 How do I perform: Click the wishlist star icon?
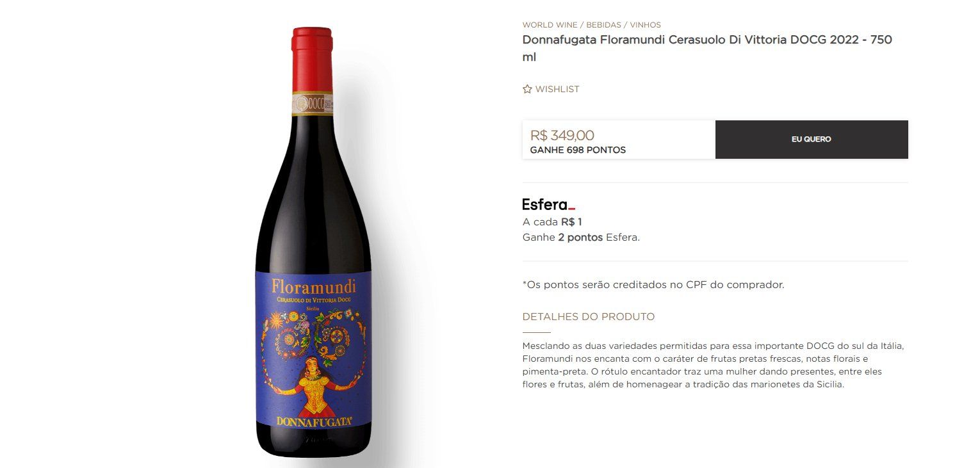pos(527,89)
